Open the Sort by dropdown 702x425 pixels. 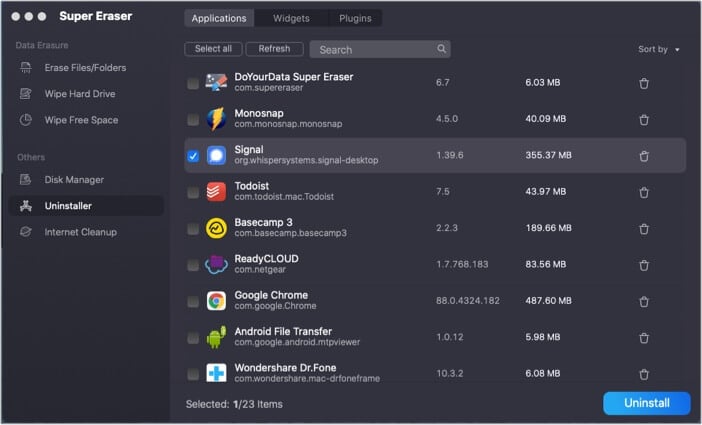[x=659, y=49]
